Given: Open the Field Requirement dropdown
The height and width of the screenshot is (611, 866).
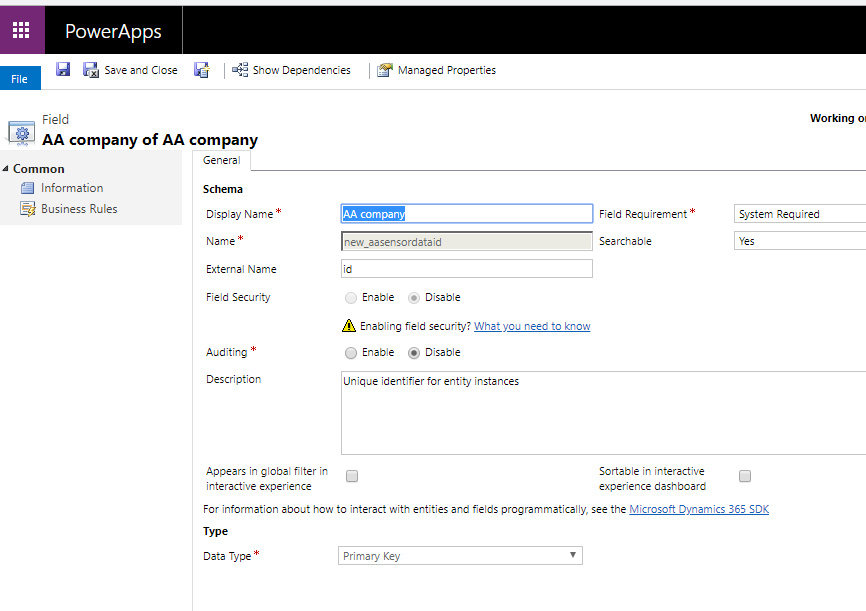Looking at the screenshot, I should click(800, 214).
